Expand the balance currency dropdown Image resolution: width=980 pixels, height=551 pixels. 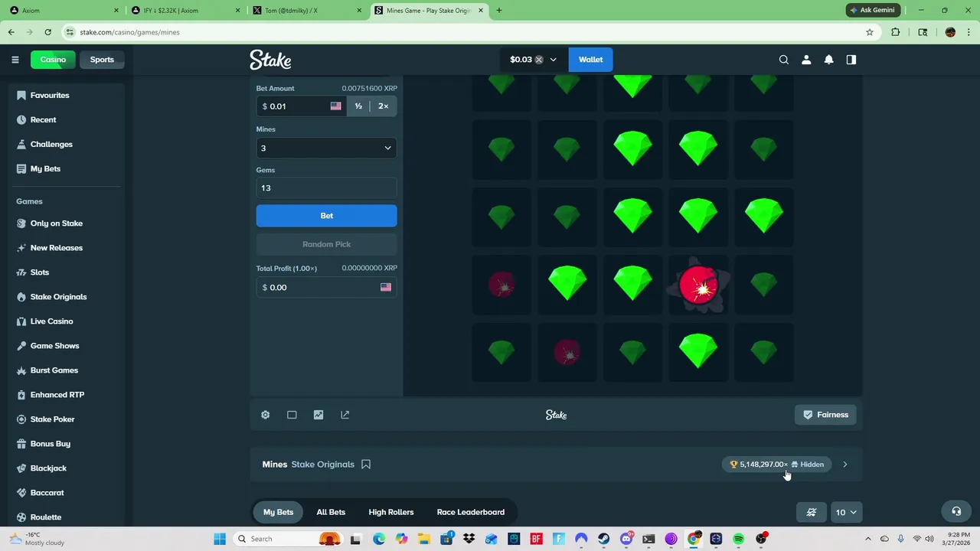(553, 60)
